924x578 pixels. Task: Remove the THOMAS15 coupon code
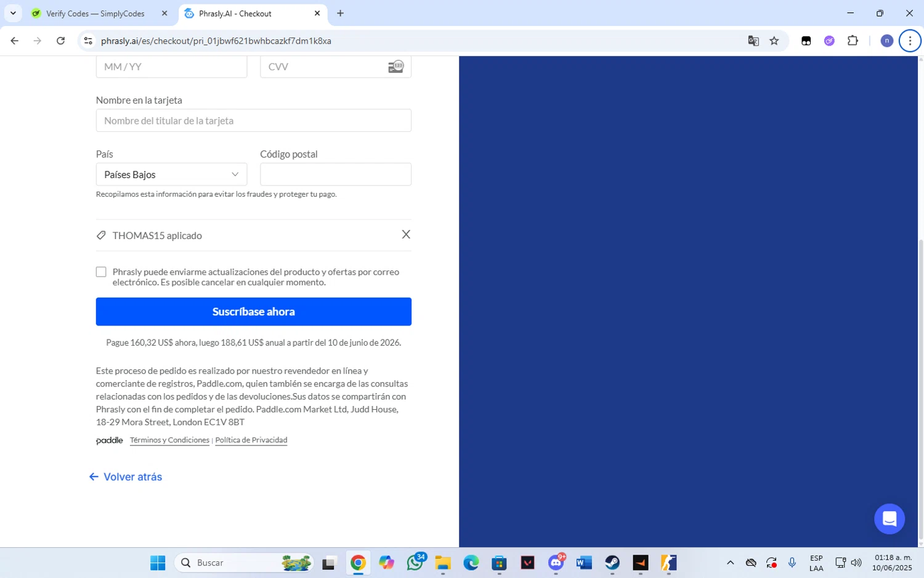click(x=406, y=234)
